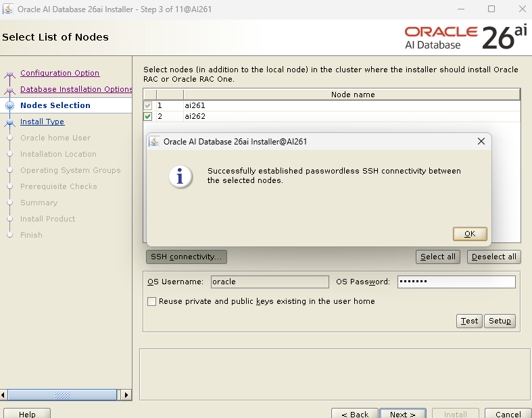Close the SSH connectivity message dialog
Image resolution: width=532 pixels, height=418 pixels.
[x=481, y=142]
